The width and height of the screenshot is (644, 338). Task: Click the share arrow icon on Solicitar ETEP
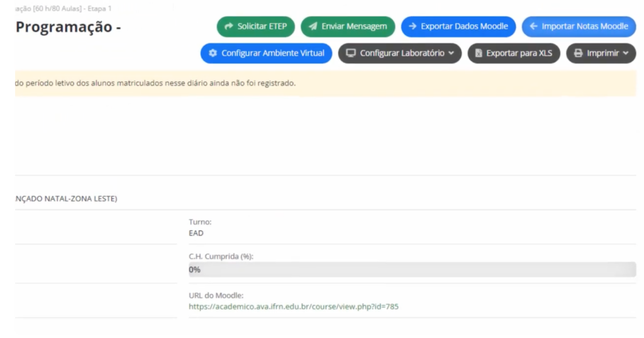(229, 26)
